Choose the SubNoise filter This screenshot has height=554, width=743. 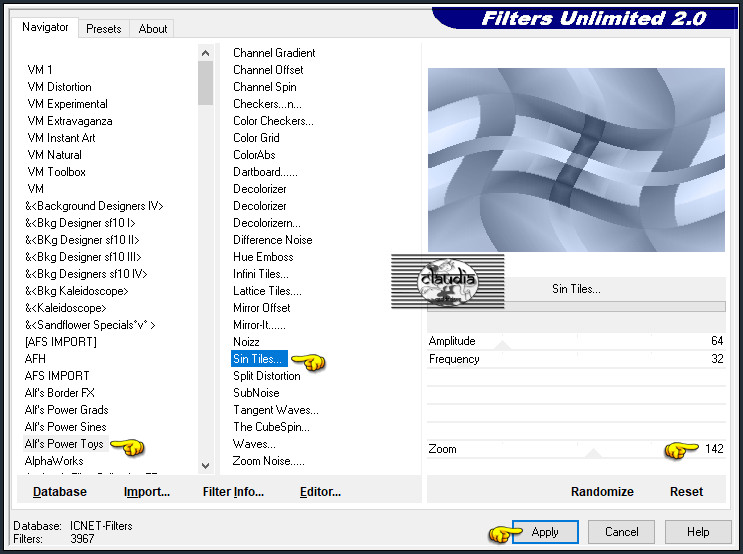[256, 393]
